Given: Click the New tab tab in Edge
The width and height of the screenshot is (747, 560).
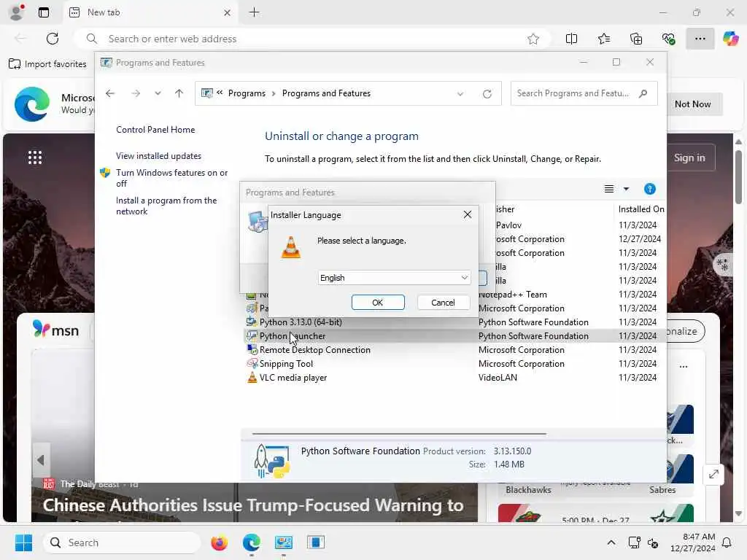Looking at the screenshot, I should tap(150, 12).
